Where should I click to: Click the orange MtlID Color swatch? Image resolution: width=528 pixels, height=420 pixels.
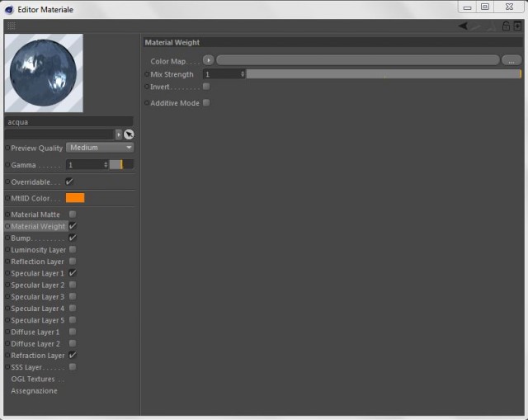[x=75, y=198]
